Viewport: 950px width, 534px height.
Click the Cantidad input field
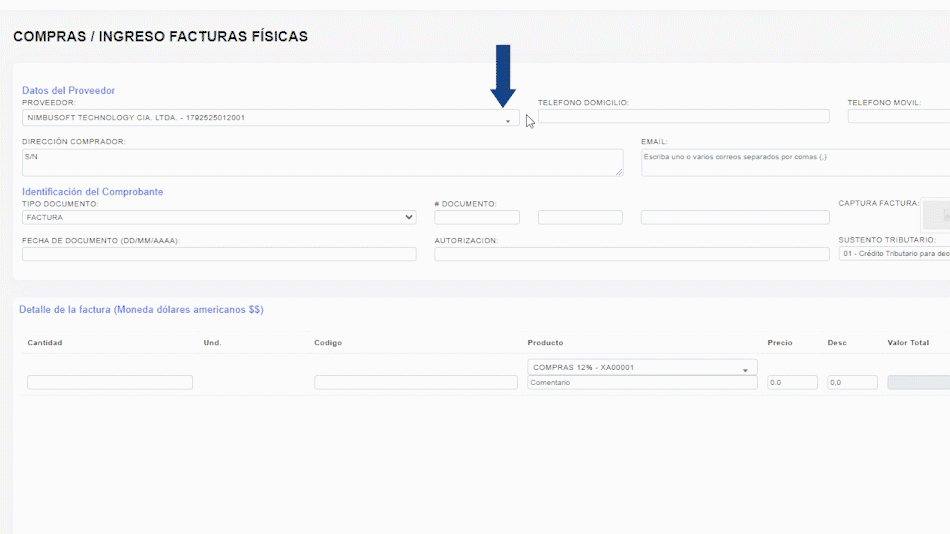tap(110, 382)
